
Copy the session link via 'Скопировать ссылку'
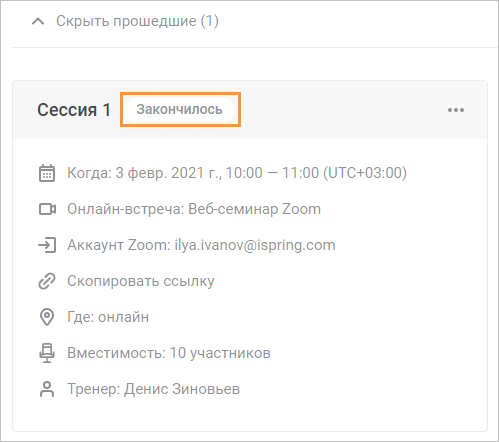[141, 281]
